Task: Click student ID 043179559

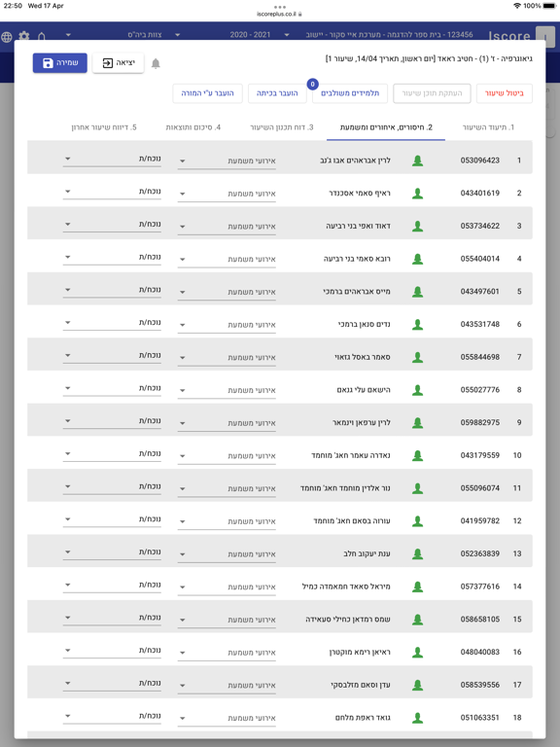Action: click(480, 455)
